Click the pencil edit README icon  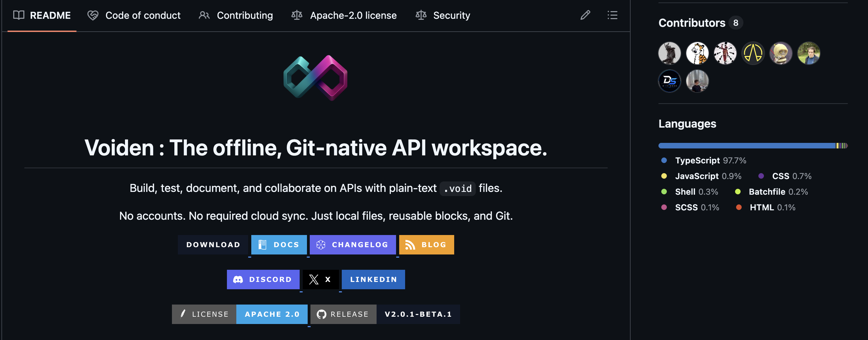pos(585,15)
